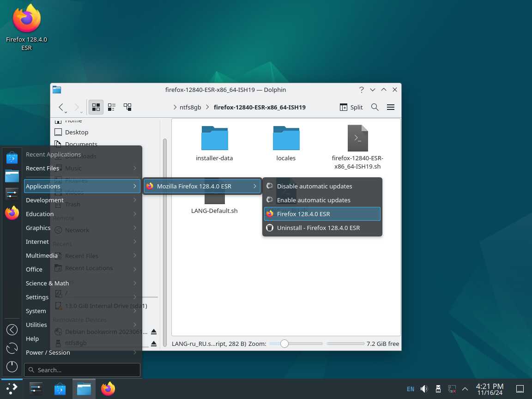Switch Dolphin to details tree view mode
The image size is (532, 399).
pos(127,107)
